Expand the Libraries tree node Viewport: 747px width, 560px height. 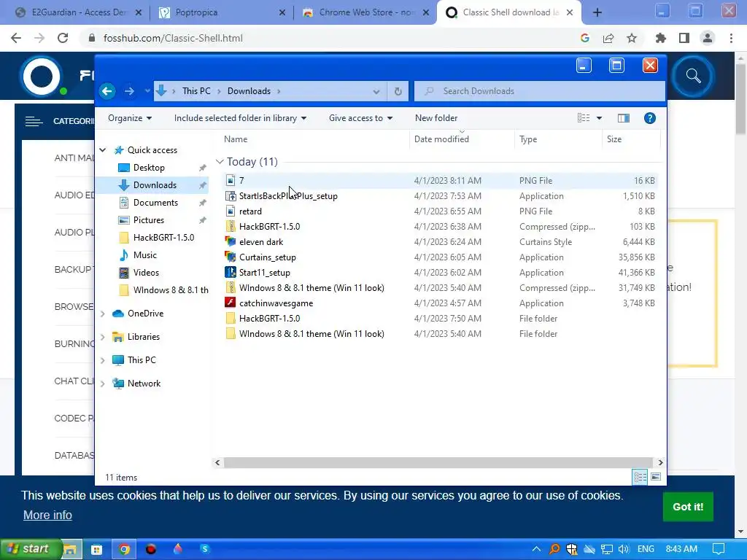click(102, 337)
